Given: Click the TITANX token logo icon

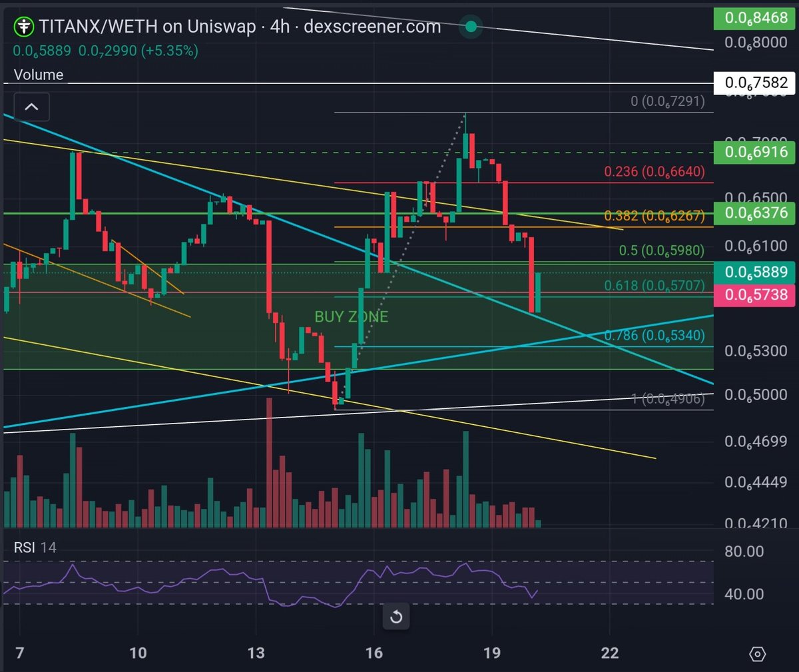Looking at the screenshot, I should tap(23, 27).
